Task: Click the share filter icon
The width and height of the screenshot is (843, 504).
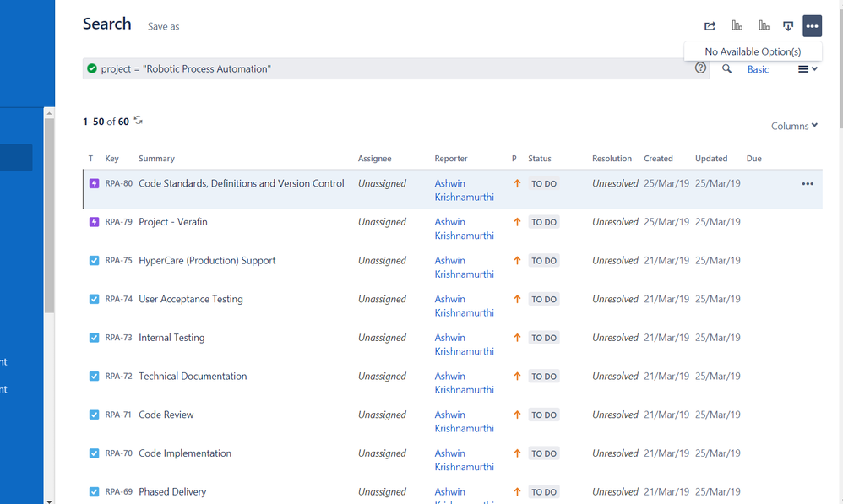Action: point(710,26)
